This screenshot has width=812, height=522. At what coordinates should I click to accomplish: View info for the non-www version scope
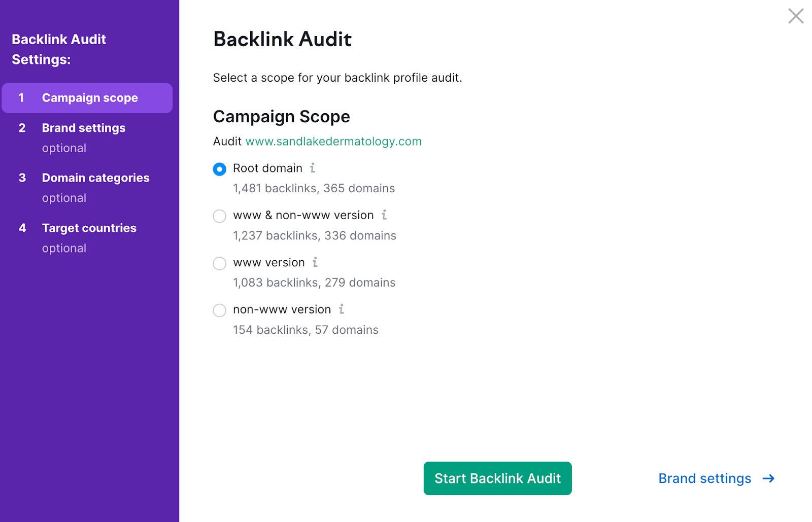[342, 310]
